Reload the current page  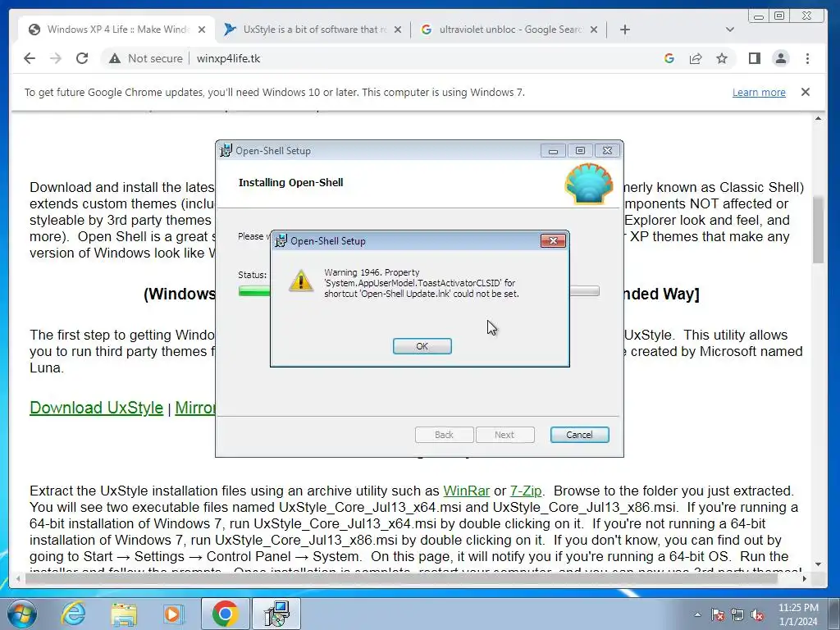click(x=82, y=58)
